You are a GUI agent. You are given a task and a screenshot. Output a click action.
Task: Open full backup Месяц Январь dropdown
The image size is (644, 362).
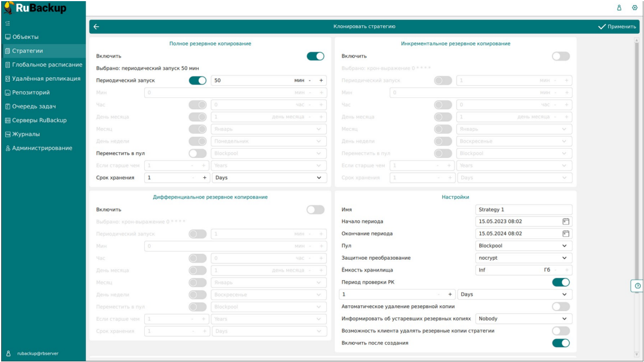269,129
